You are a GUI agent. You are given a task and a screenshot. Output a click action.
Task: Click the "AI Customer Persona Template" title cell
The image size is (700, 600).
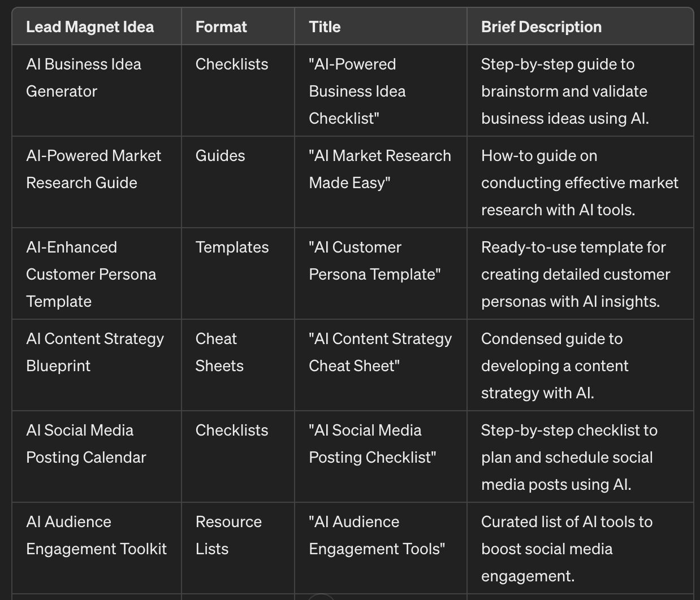[x=374, y=261]
